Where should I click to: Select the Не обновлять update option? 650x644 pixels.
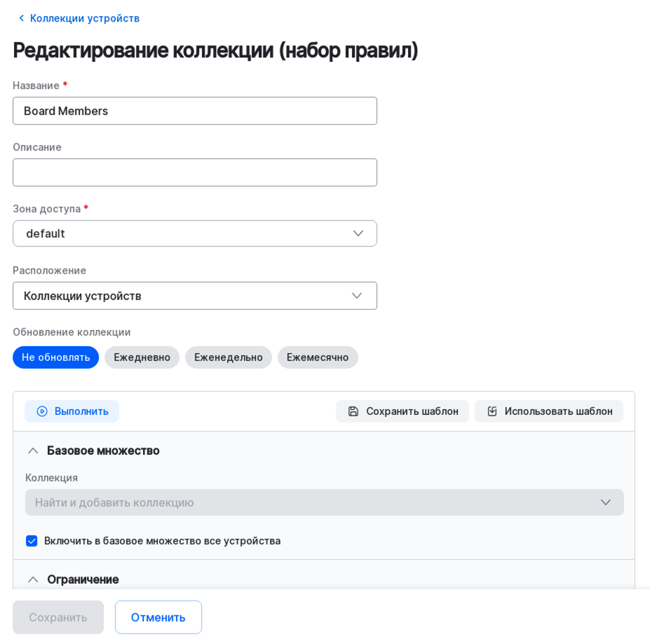(55, 357)
